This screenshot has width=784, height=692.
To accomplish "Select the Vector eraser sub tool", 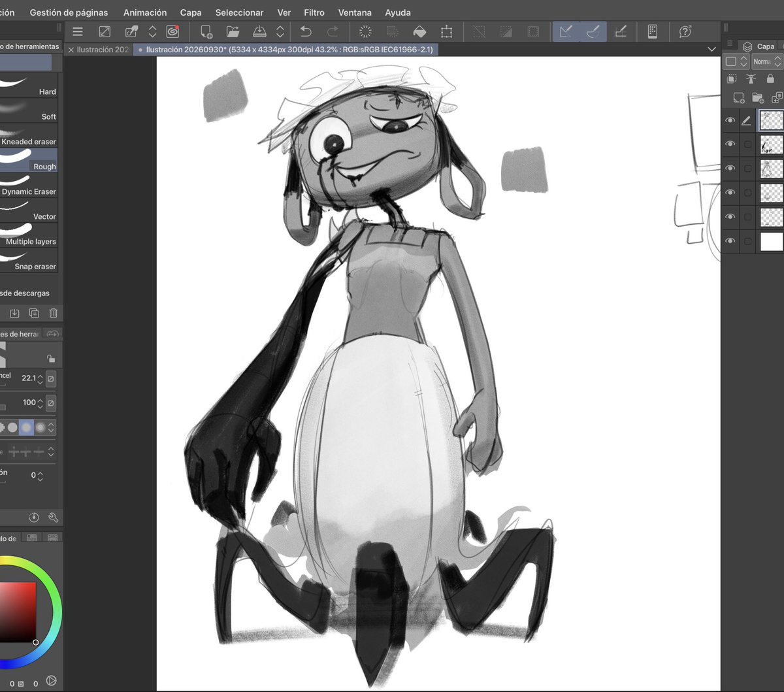I will (29, 210).
